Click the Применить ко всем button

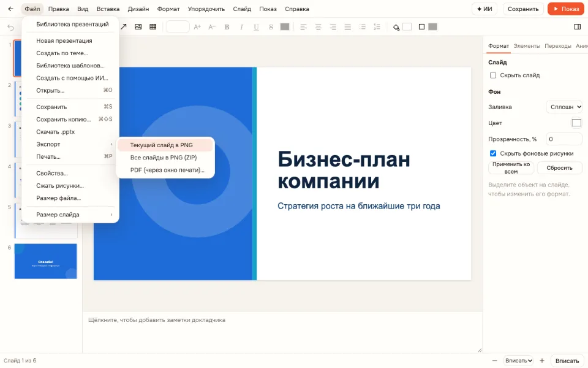511,168
